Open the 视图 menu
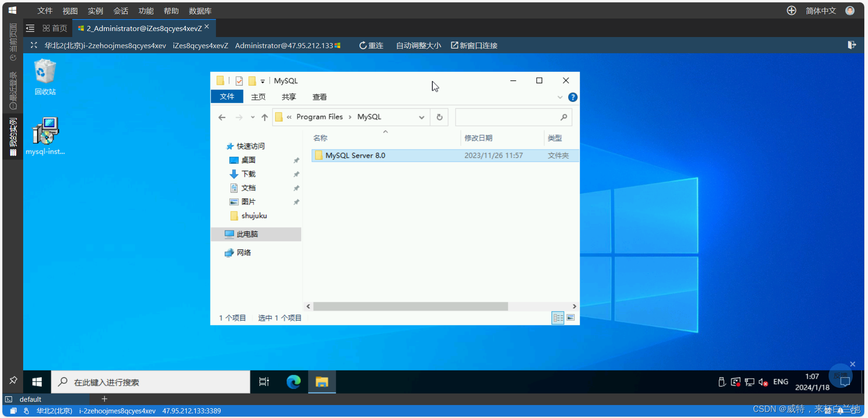This screenshot has width=868, height=418. click(x=70, y=11)
